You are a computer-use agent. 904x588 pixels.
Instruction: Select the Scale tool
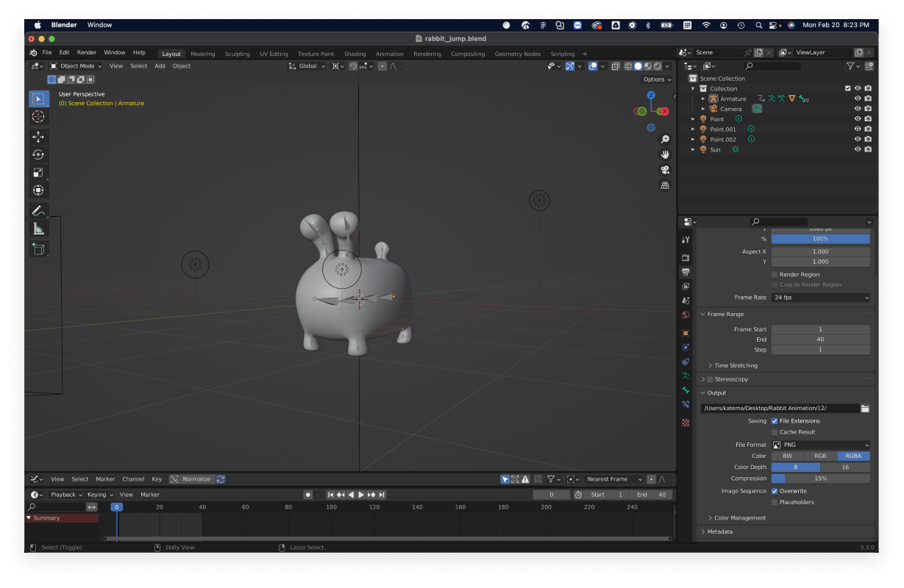[38, 172]
